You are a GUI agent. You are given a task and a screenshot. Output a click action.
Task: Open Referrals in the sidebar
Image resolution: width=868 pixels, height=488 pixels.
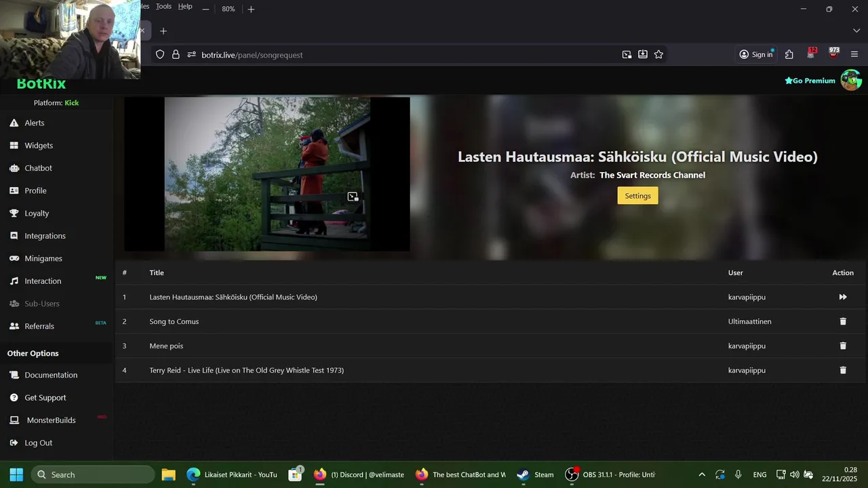click(x=39, y=326)
